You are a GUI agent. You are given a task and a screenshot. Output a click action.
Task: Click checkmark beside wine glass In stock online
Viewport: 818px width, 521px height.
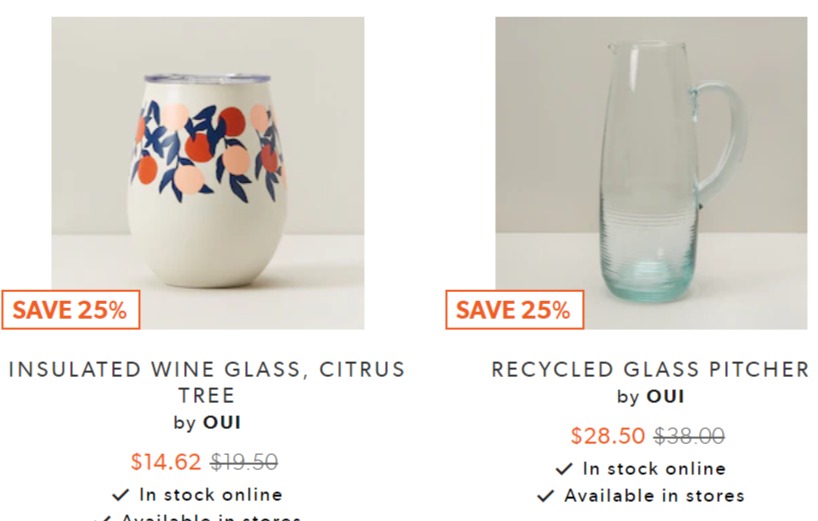tap(121, 494)
